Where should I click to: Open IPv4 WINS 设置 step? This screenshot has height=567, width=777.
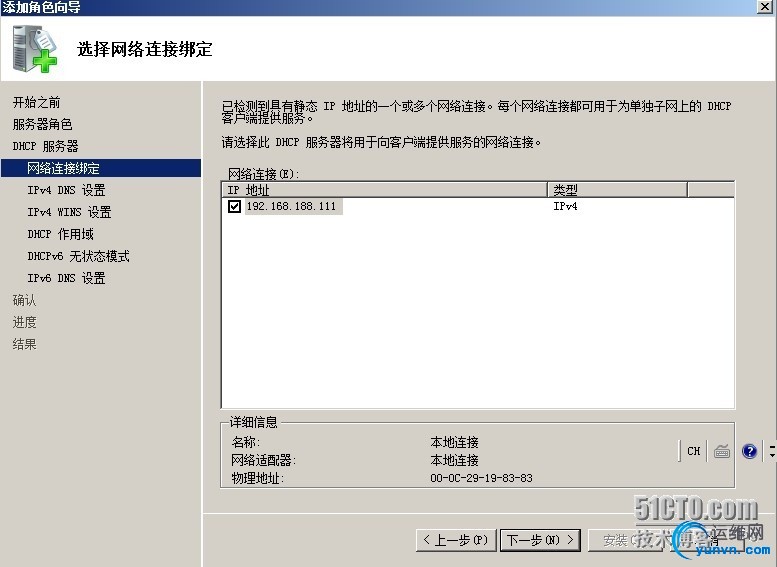coord(69,212)
